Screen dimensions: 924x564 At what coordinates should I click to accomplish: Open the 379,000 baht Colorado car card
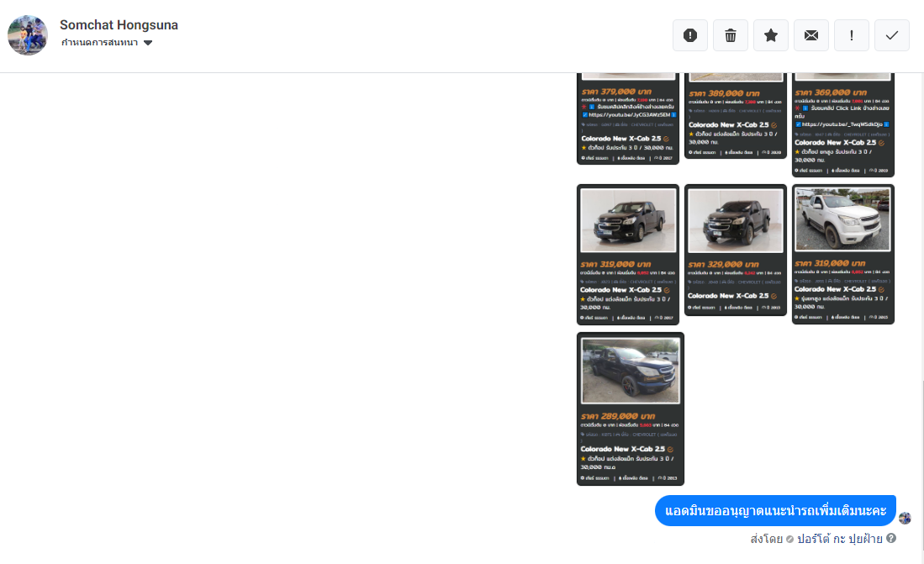(627, 119)
